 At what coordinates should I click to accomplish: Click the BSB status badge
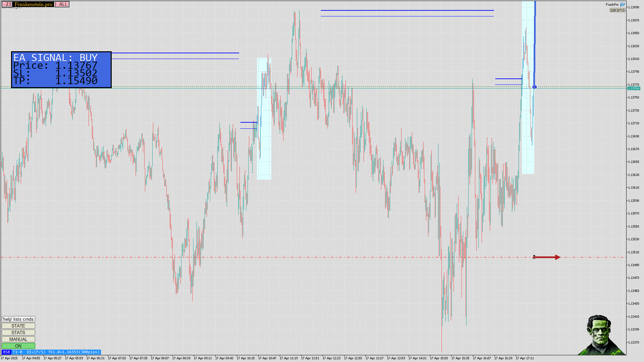click(6, 352)
